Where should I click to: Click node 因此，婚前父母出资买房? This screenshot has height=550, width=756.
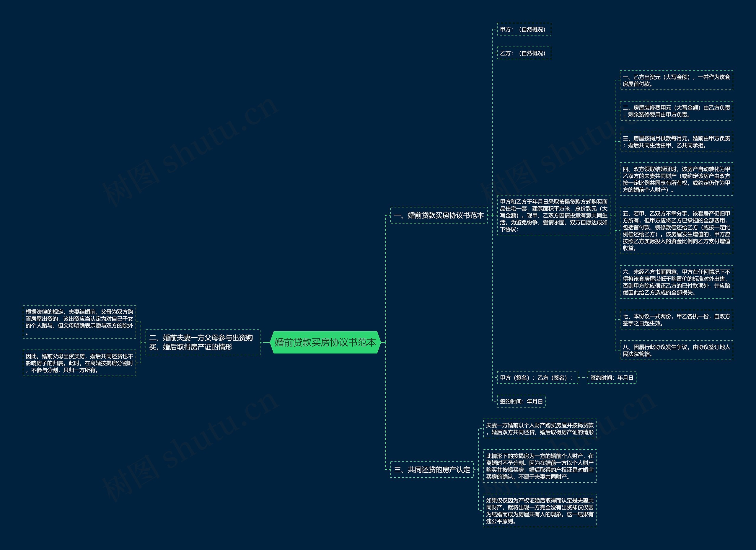coord(79,363)
